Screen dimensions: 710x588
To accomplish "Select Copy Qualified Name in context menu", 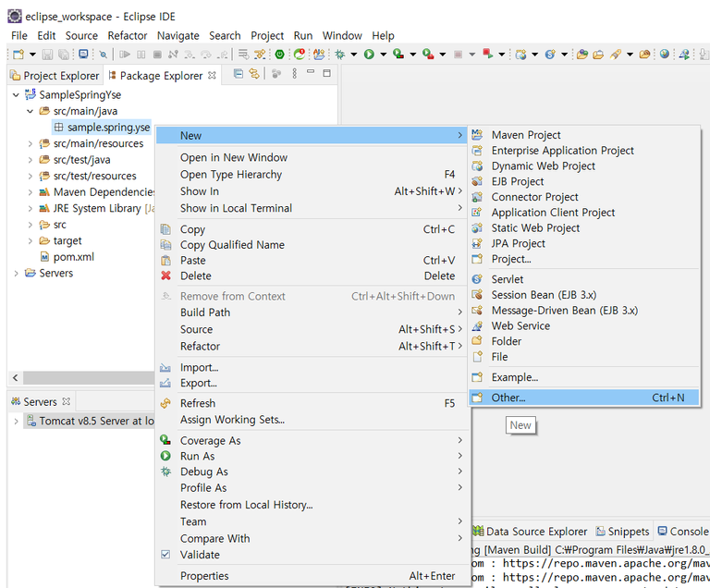I will pyautogui.click(x=312, y=245).
